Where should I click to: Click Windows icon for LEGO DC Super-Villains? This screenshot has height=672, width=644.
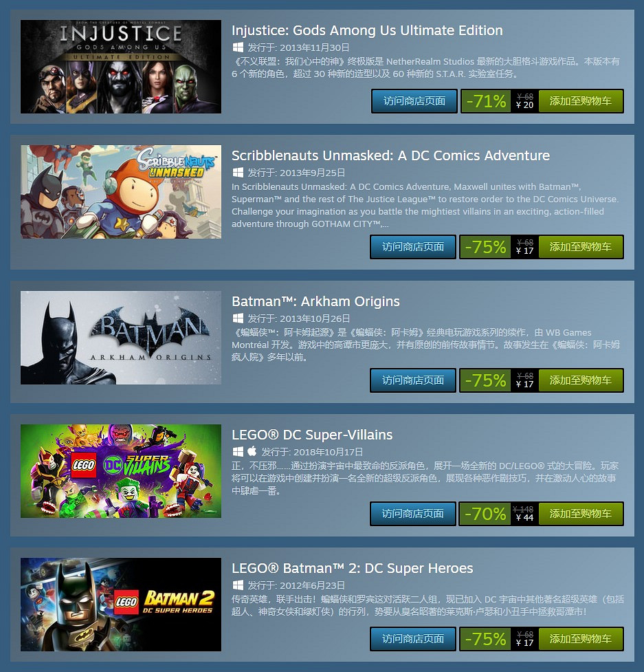coord(238,451)
